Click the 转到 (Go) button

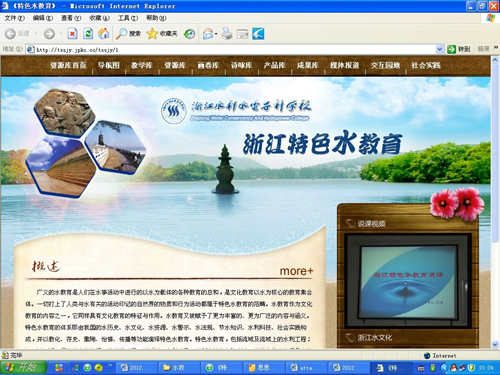459,49
